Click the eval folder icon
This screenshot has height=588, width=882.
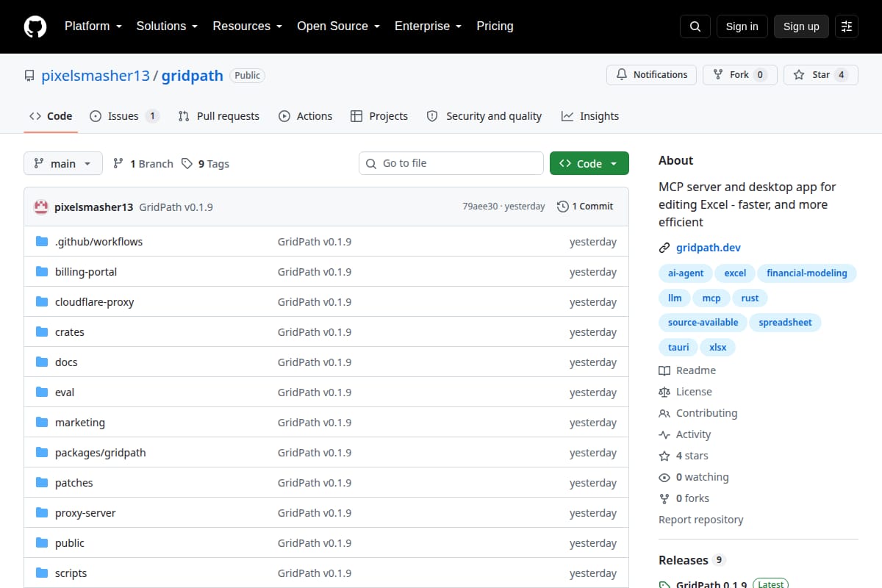(42, 392)
